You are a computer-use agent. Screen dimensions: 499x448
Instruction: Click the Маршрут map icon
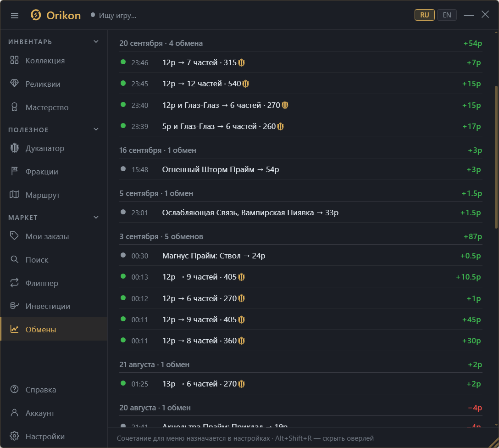point(14,195)
